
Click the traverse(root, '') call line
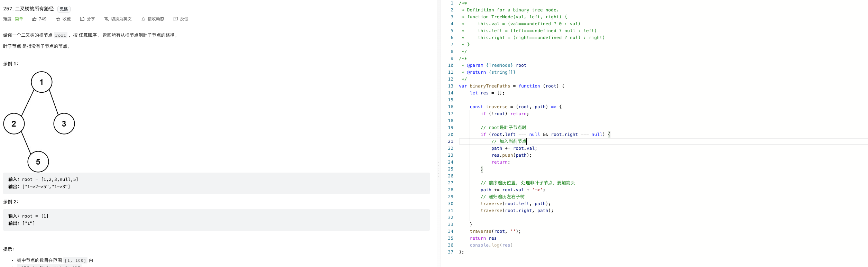495,231
